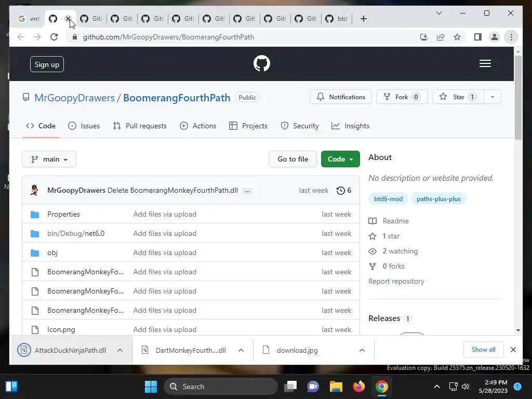The image size is (532, 399).
Task: Install app icon in address bar
Action: click(424, 37)
